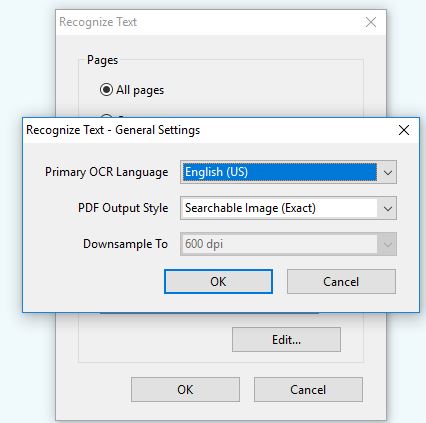Image resolution: width=426 pixels, height=423 pixels.
Task: Close the background Recognize Text window
Action: [371, 22]
